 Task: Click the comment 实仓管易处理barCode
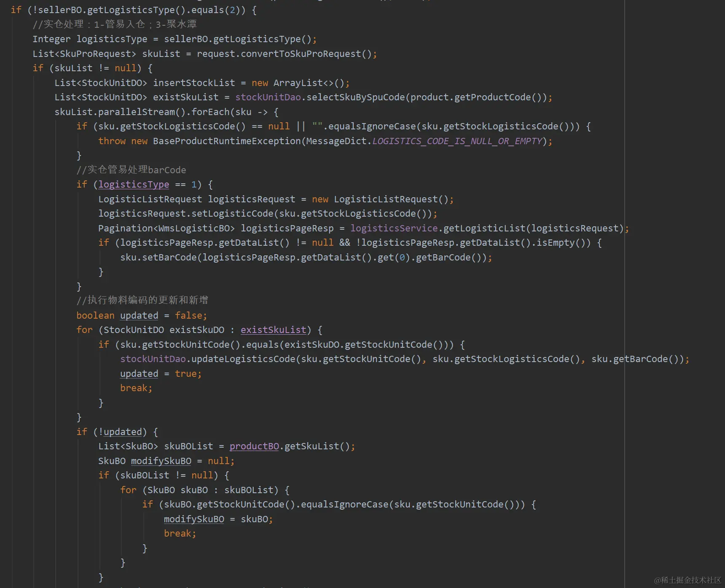(132, 169)
